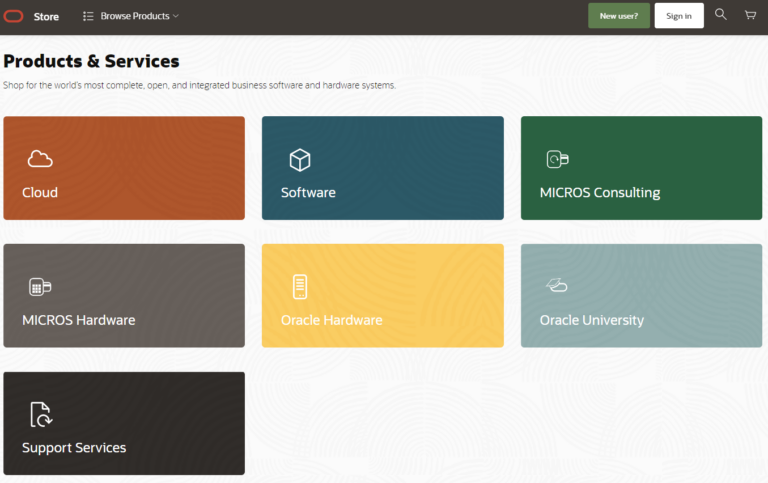768x483 pixels.
Task: Click the cloud icon in Cloud tile
Action: tap(40, 159)
